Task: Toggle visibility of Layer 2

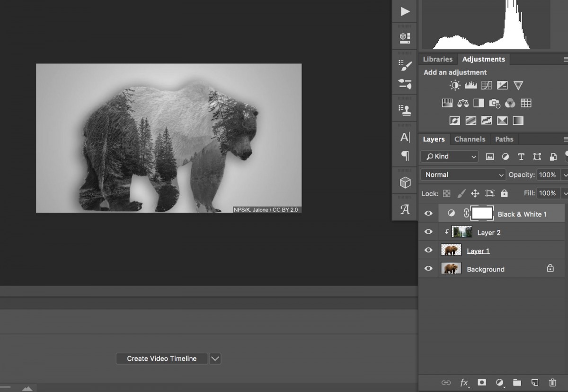Action: 428,231
